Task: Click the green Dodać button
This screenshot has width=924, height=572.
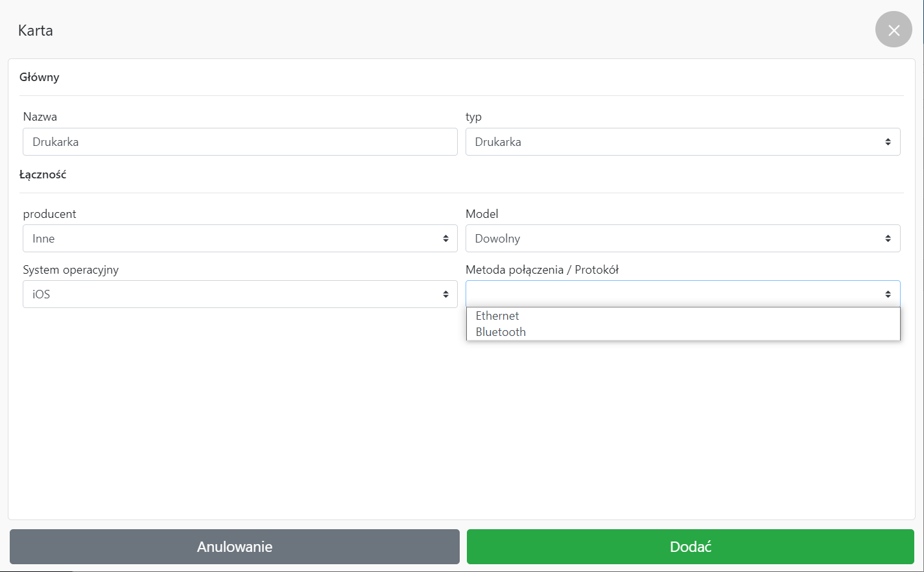Action: (690, 547)
